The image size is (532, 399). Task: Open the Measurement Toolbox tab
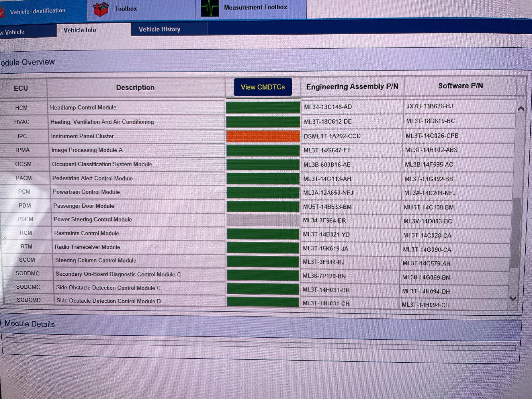(x=255, y=8)
